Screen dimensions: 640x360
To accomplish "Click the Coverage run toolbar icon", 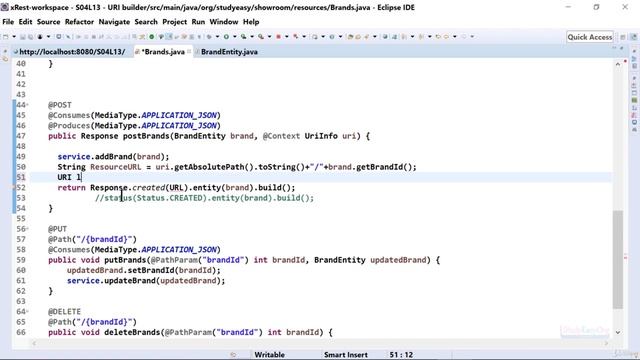I will coord(243,37).
